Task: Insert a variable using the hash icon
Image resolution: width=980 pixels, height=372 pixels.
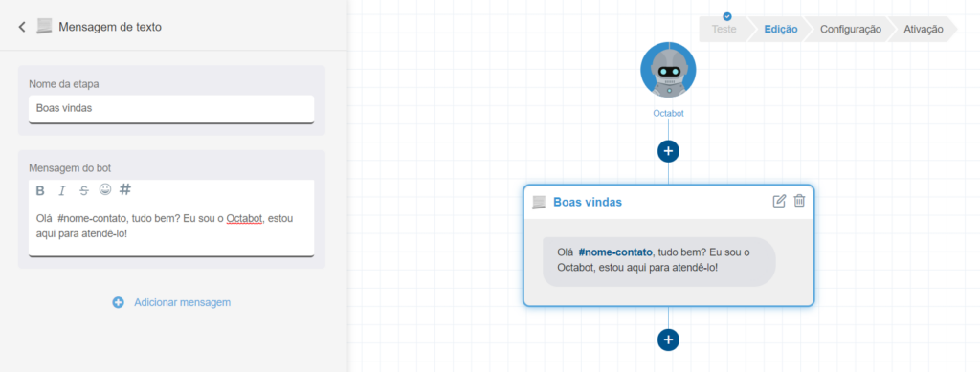Action: (125, 189)
